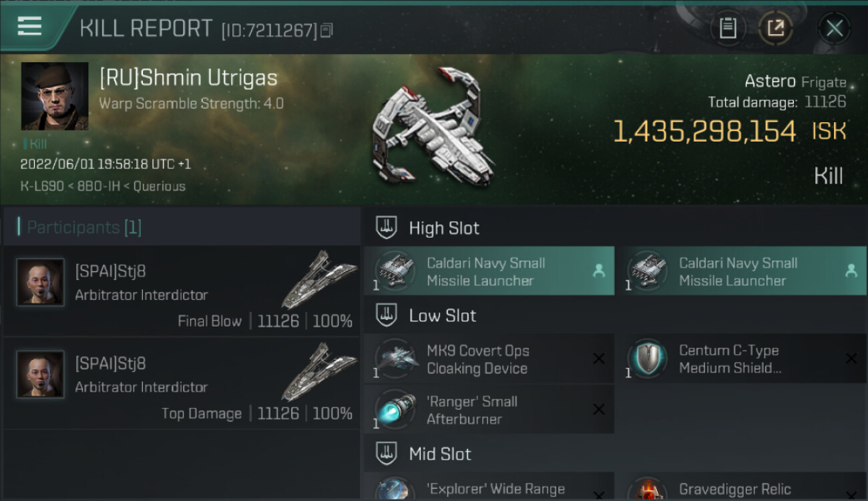
Task: Copy the kill report ID
Action: [327, 30]
